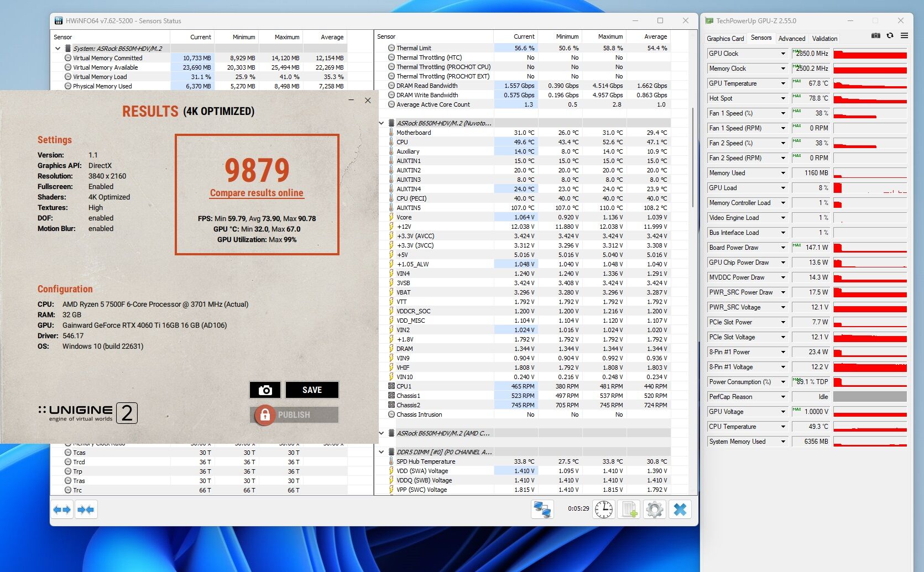Open the GPU Clock sensor dropdown in GPU-Z
The width and height of the screenshot is (924, 572).
(783, 54)
